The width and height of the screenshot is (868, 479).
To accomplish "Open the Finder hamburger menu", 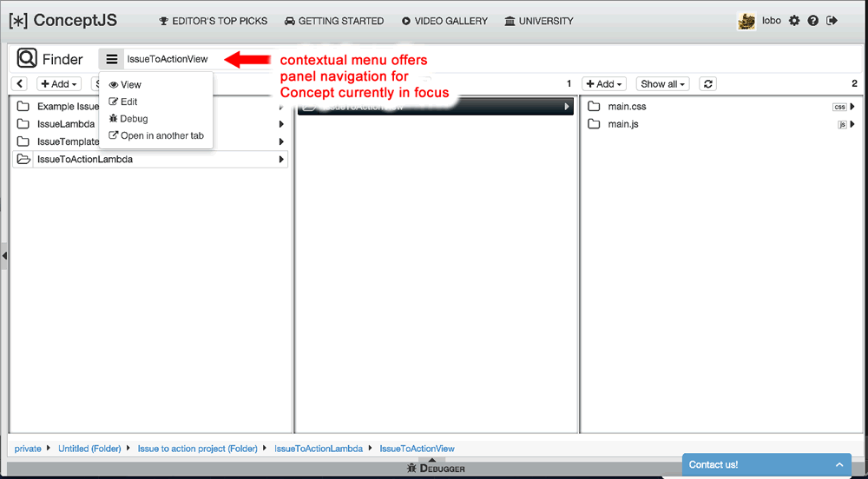I will coord(112,59).
